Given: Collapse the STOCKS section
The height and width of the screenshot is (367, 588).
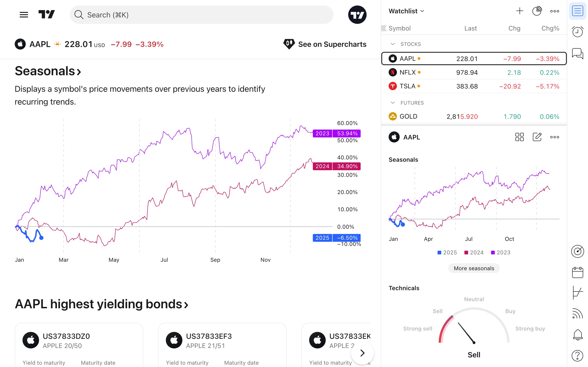Looking at the screenshot, I should [x=393, y=44].
